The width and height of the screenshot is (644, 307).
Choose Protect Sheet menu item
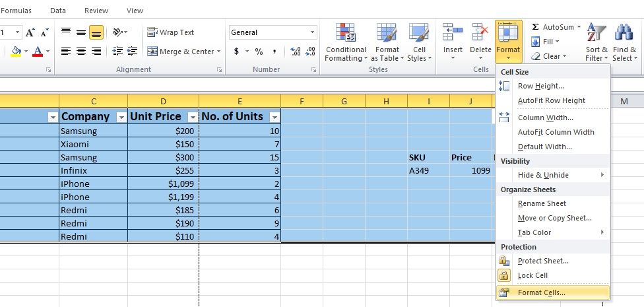(x=553, y=261)
